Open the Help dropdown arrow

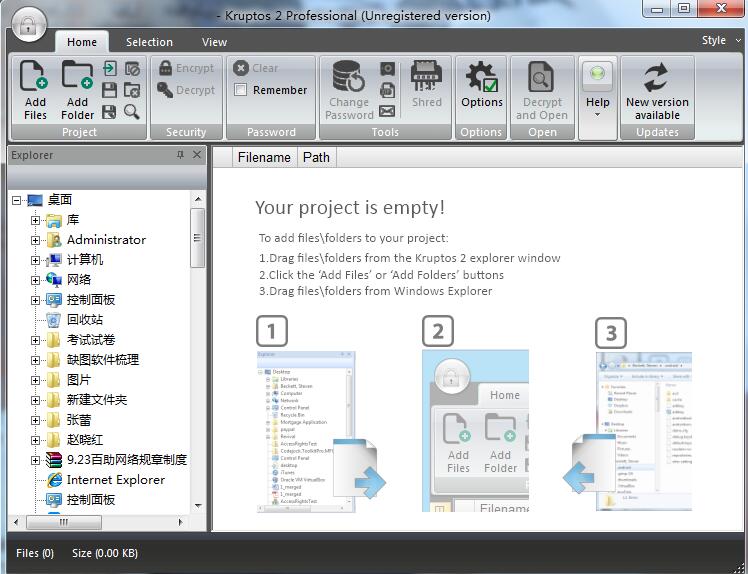[598, 115]
